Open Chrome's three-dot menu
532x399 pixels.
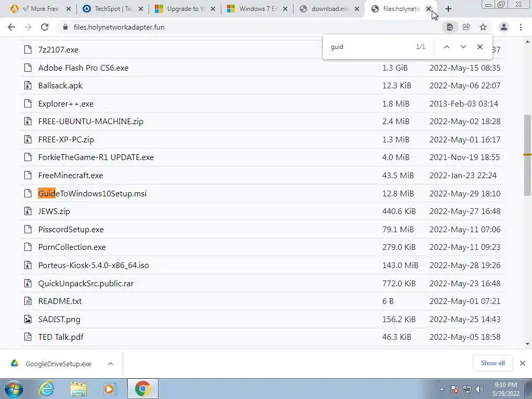[x=521, y=27]
